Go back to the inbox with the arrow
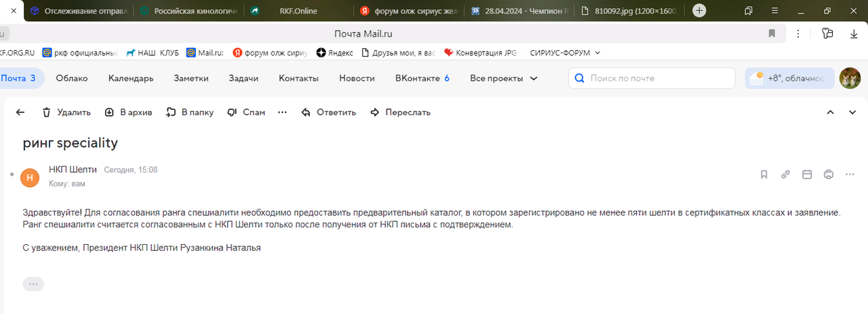The image size is (868, 314). point(20,113)
